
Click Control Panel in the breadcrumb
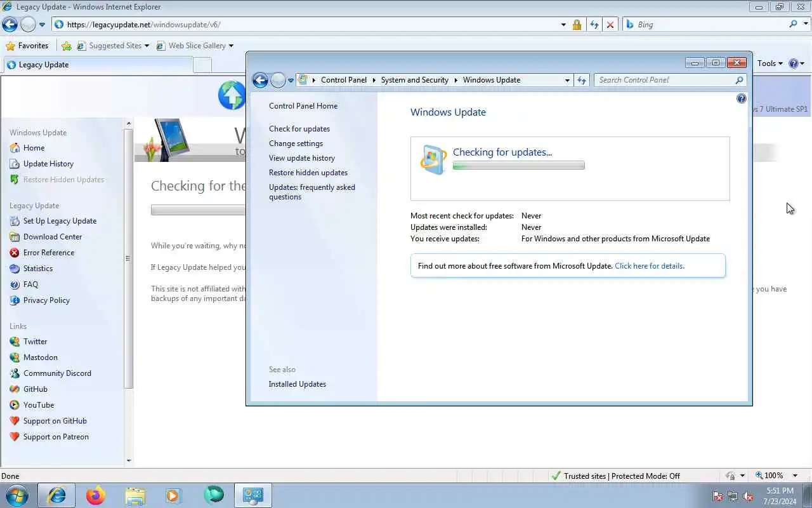(344, 80)
